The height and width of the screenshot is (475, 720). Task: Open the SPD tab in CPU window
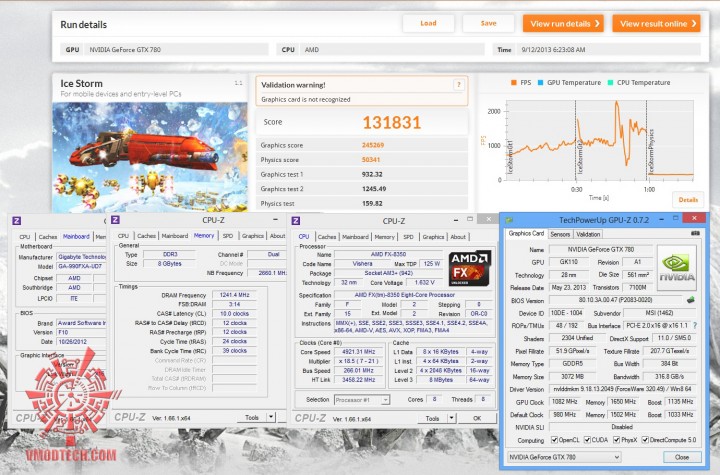point(408,237)
